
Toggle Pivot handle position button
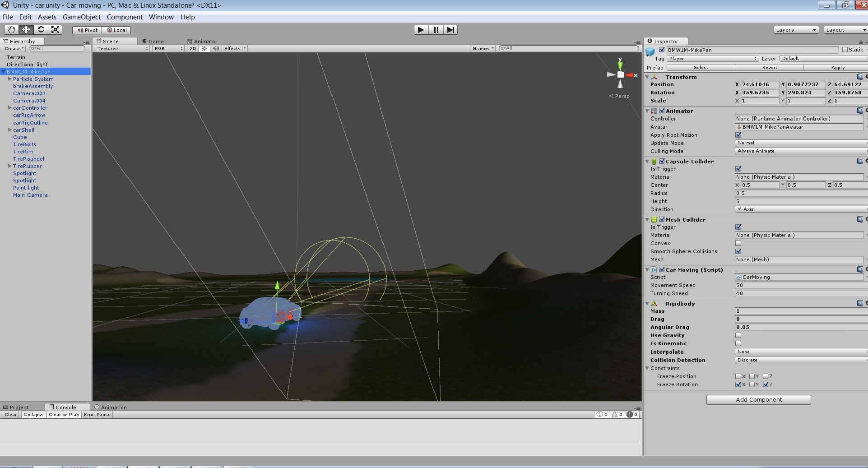pyautogui.click(x=88, y=30)
